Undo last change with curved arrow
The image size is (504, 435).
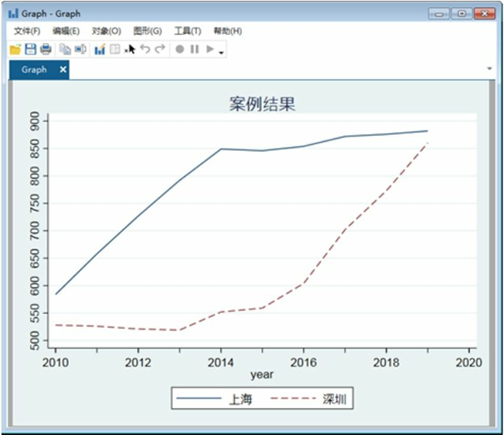click(145, 49)
